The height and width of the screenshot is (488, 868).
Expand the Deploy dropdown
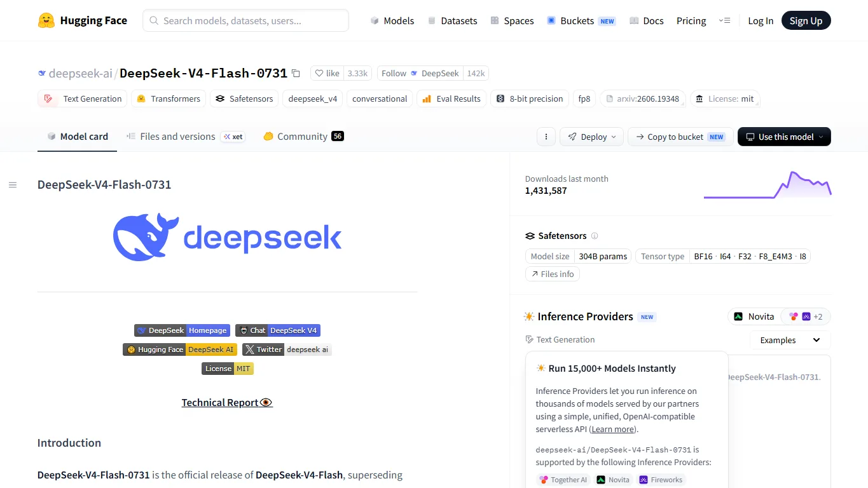tap(591, 137)
